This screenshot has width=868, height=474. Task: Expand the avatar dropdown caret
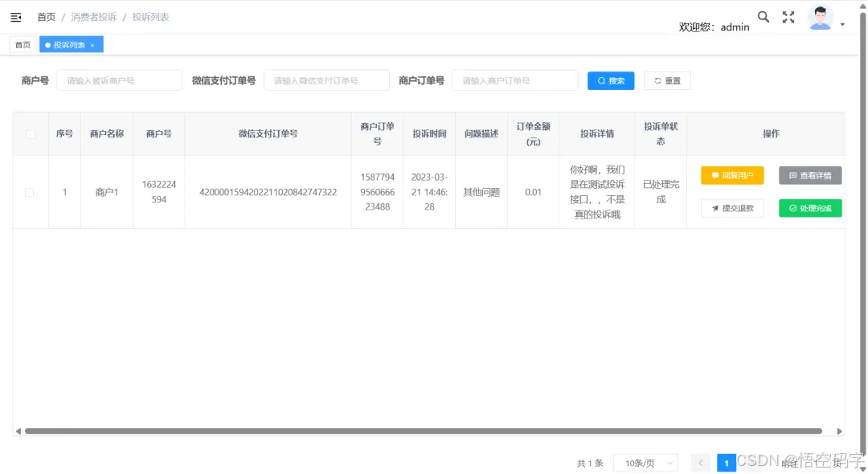tap(842, 24)
